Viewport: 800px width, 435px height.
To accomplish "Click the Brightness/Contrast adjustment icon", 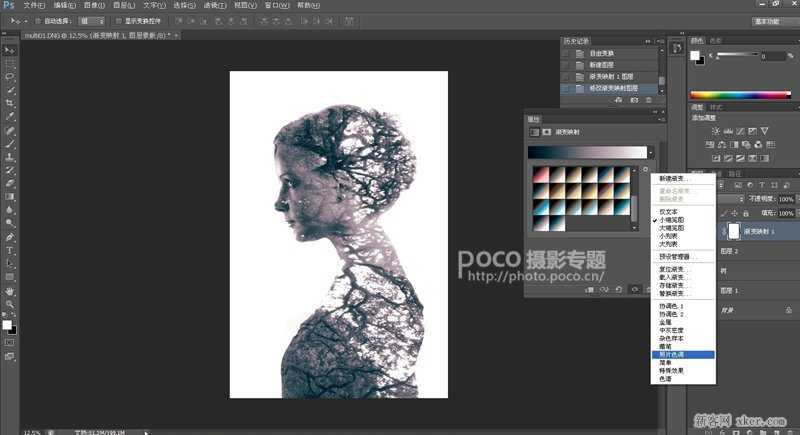I will pyautogui.click(x=715, y=130).
